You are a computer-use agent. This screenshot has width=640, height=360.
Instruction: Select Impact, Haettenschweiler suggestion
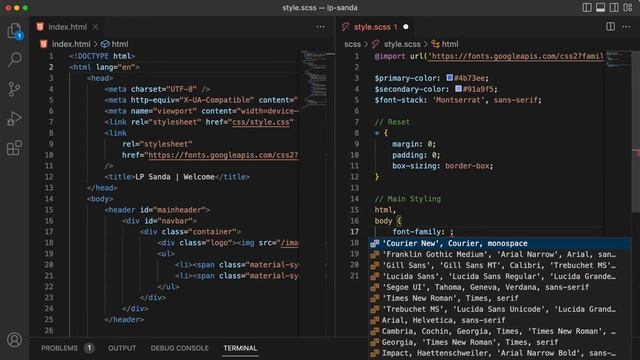pyautogui.click(x=500, y=353)
